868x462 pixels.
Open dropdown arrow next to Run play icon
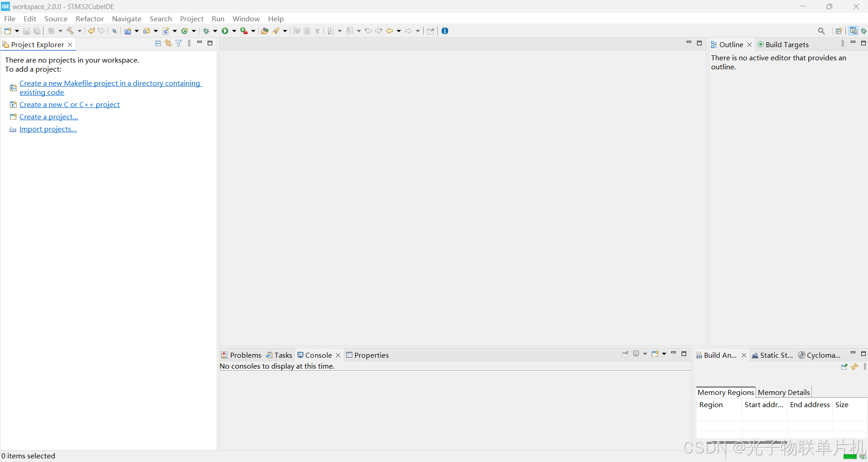point(234,31)
